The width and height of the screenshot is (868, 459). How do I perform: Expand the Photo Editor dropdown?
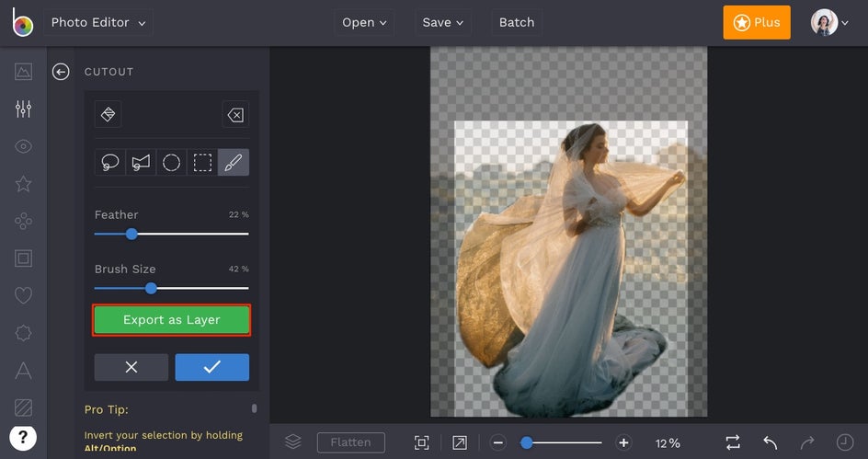pos(98,23)
